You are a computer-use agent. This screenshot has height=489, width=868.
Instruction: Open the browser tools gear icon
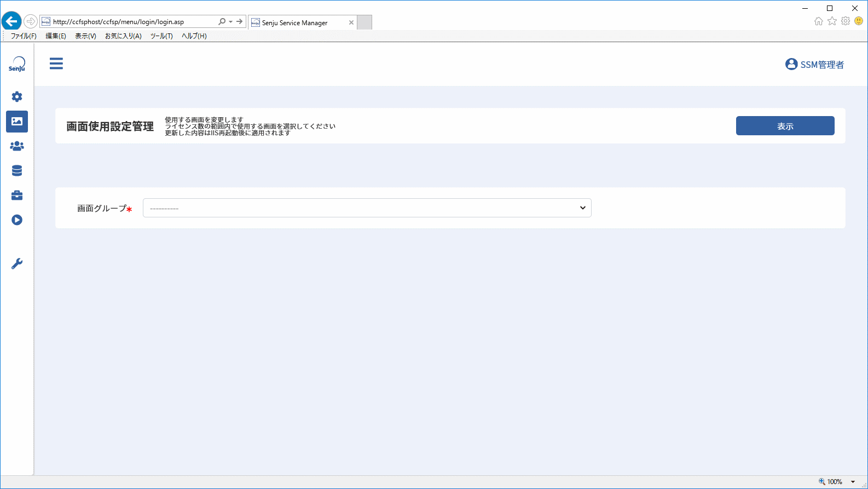pos(846,21)
